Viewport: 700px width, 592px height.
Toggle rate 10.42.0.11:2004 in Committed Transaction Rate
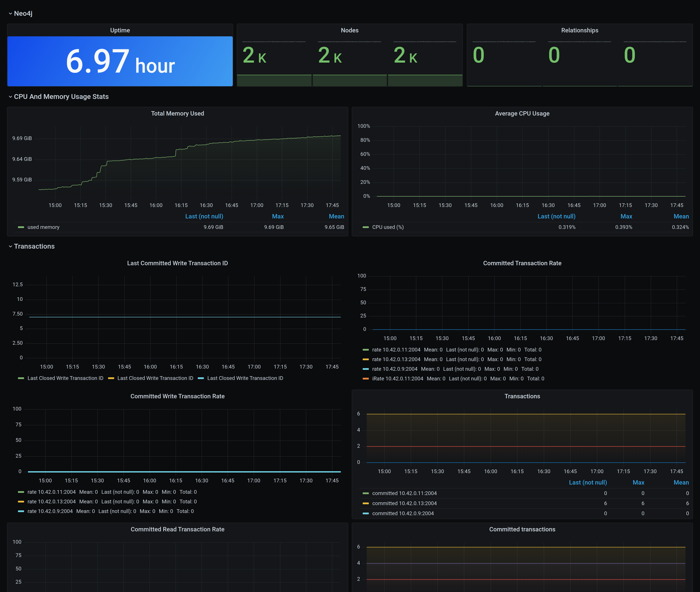(x=396, y=350)
